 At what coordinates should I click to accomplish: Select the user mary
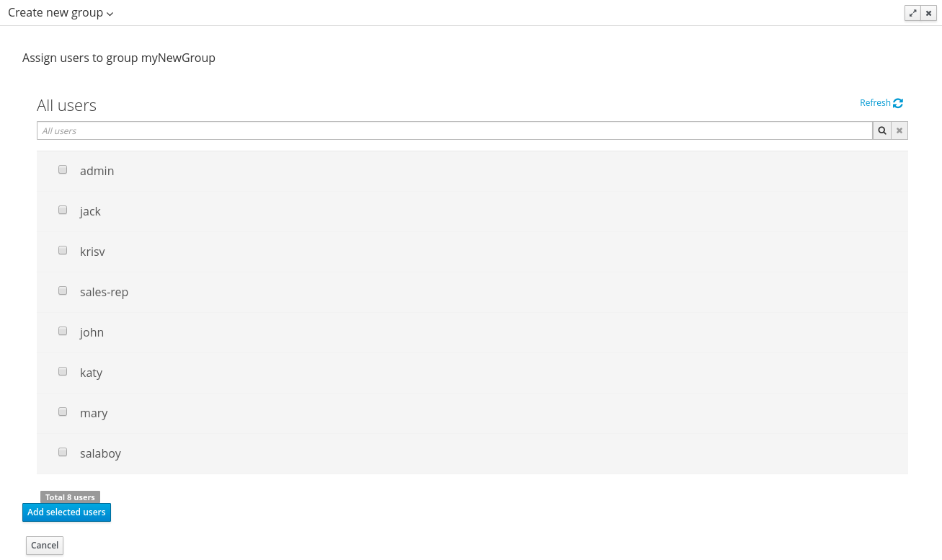(63, 412)
